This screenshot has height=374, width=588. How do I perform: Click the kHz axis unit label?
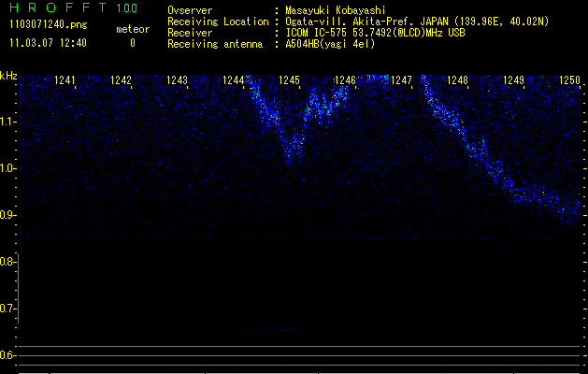click(x=8, y=76)
